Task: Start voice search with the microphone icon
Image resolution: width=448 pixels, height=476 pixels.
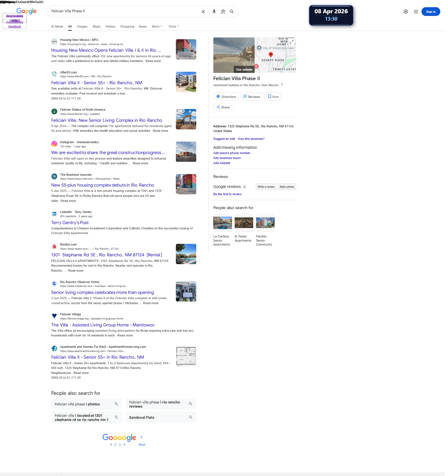Action: click(x=214, y=12)
